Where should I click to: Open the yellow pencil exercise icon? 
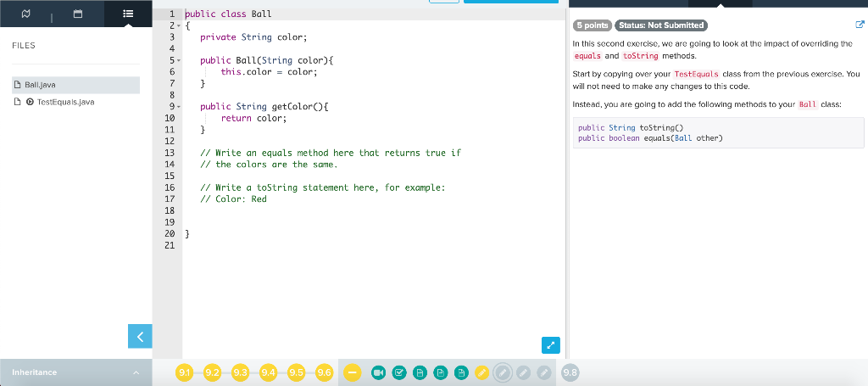tap(482, 372)
